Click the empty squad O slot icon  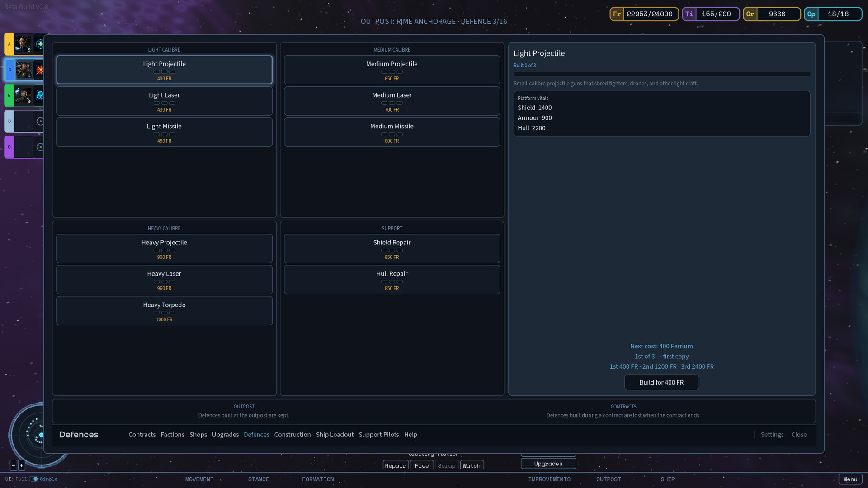(40, 147)
